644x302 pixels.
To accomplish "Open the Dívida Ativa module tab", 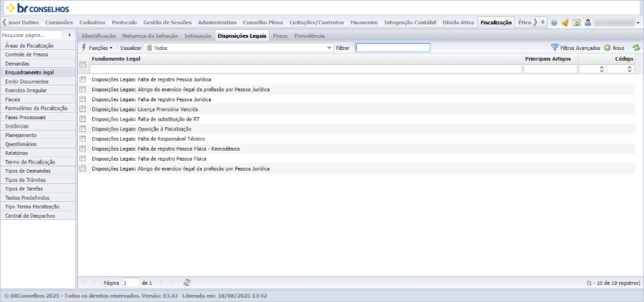I will (458, 23).
